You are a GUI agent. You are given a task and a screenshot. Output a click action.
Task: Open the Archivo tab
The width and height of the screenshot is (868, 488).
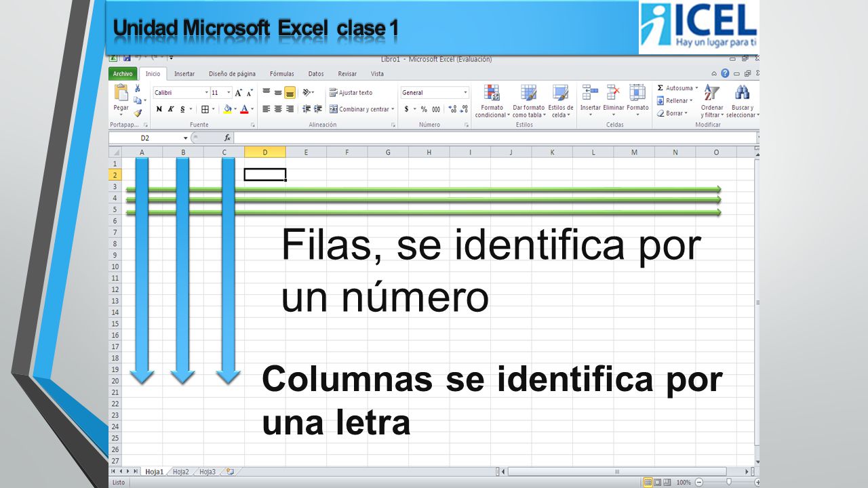click(x=123, y=74)
